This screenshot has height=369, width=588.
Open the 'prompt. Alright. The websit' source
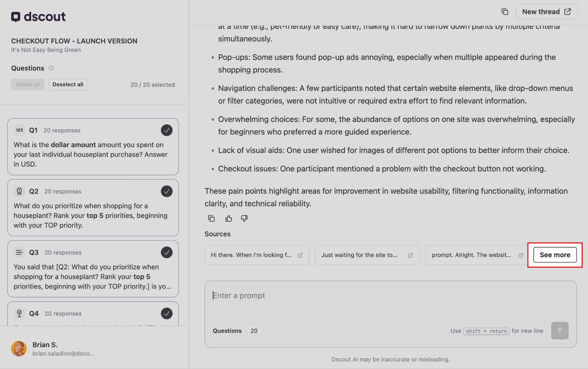pos(477,255)
